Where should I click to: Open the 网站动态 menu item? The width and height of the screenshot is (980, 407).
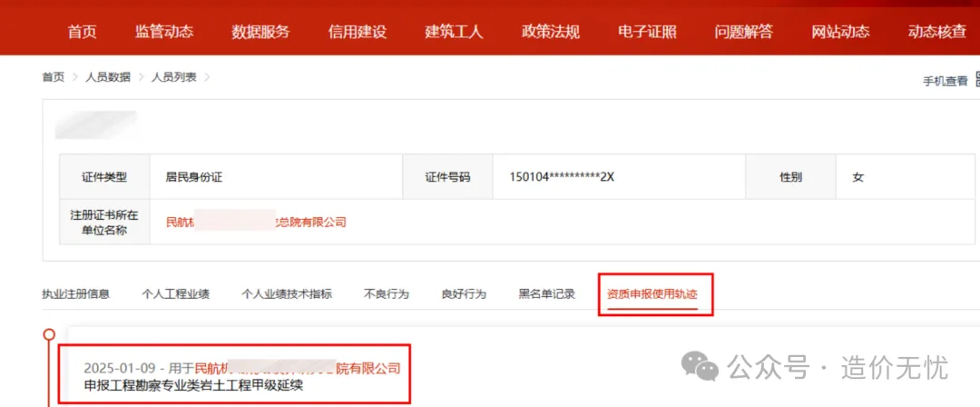tap(840, 32)
